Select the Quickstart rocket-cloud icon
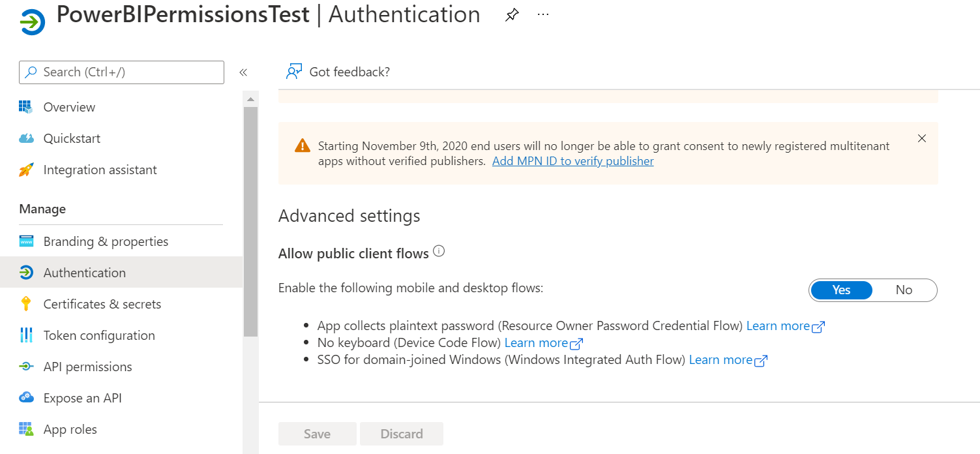Image resolution: width=980 pixels, height=454 pixels. (27, 138)
